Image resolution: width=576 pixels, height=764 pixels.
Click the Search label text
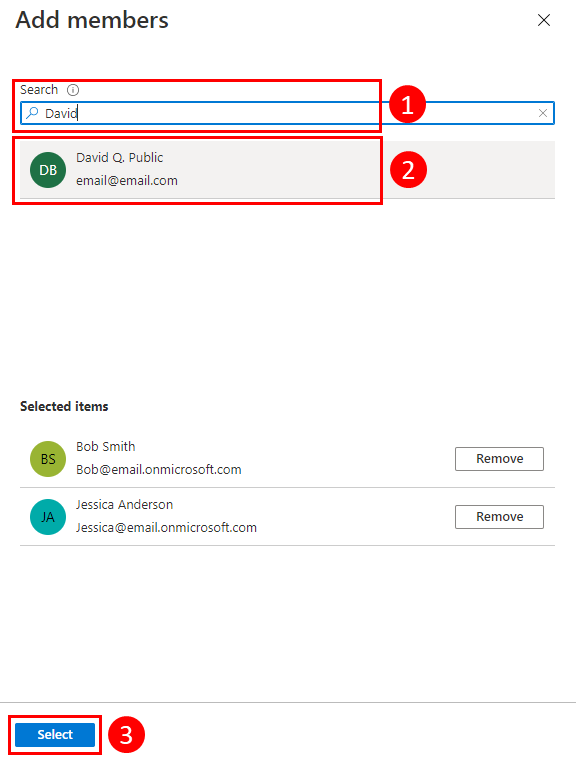pyautogui.click(x=39, y=90)
